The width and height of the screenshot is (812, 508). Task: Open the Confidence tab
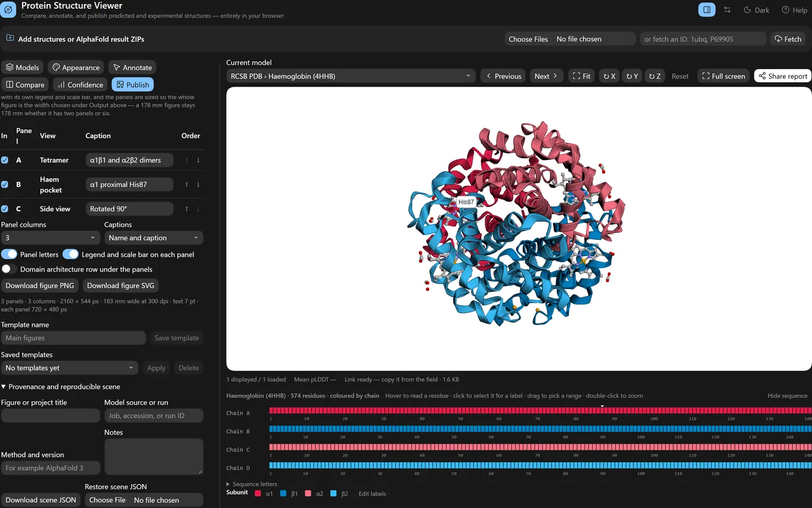click(80, 85)
